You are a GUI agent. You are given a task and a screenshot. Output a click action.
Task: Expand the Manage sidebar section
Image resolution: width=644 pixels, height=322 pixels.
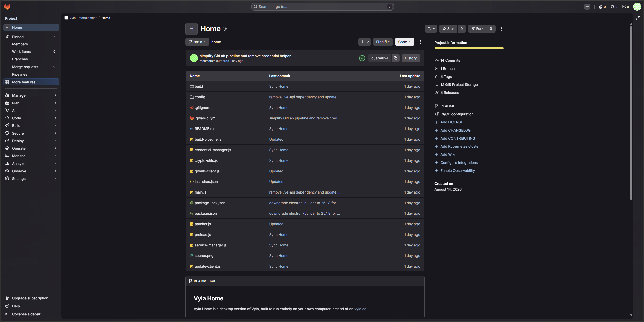tap(31, 95)
